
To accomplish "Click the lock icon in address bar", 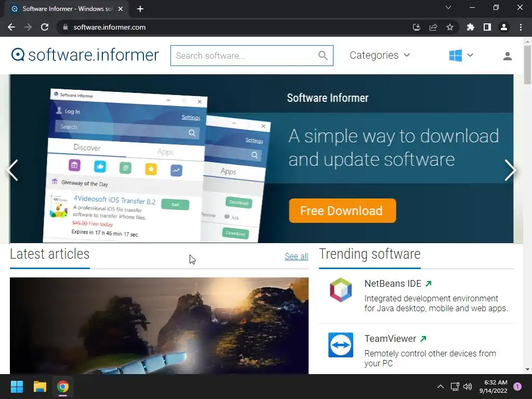I will coord(65,27).
